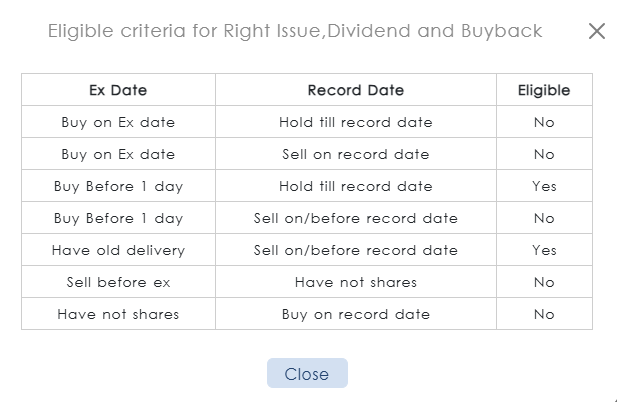Dismiss the dialog with the X icon
This screenshot has height=402, width=617.
597,31
